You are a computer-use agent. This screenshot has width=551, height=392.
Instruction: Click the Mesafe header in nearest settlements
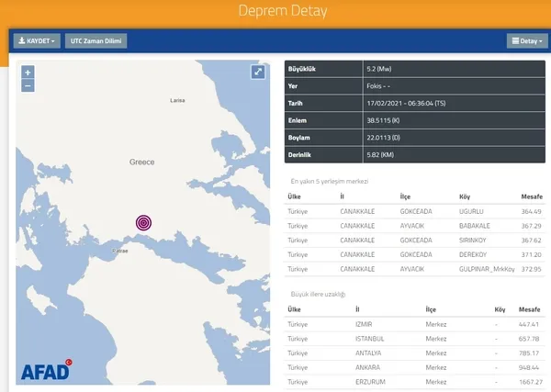click(531, 196)
